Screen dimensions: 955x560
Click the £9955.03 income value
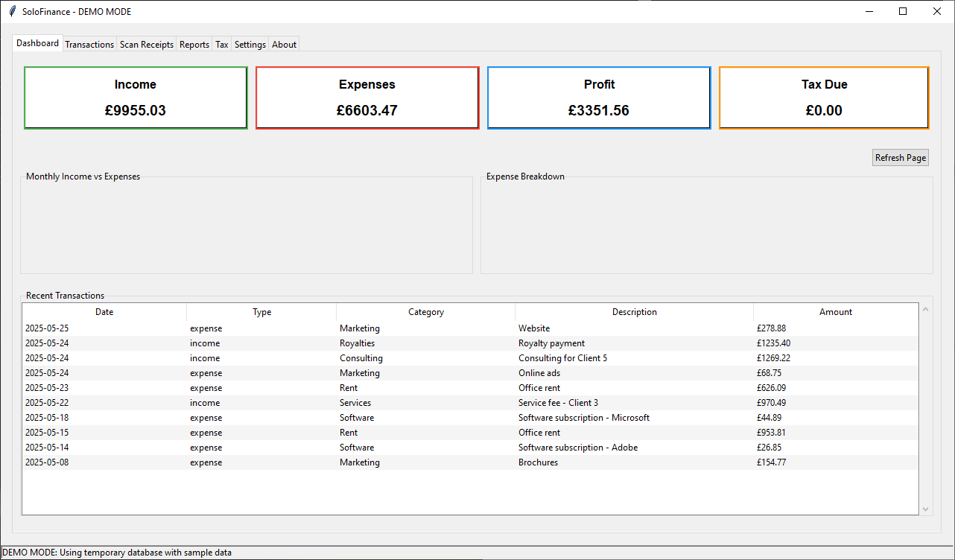click(x=136, y=111)
